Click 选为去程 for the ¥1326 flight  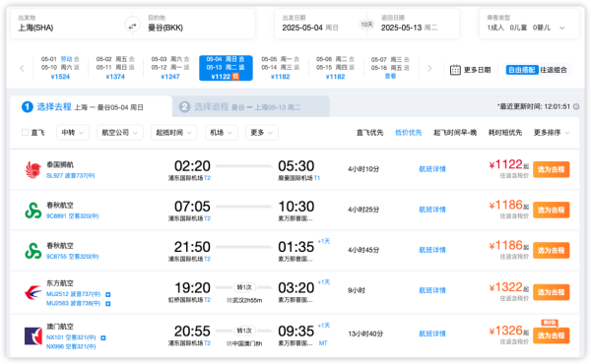click(551, 335)
